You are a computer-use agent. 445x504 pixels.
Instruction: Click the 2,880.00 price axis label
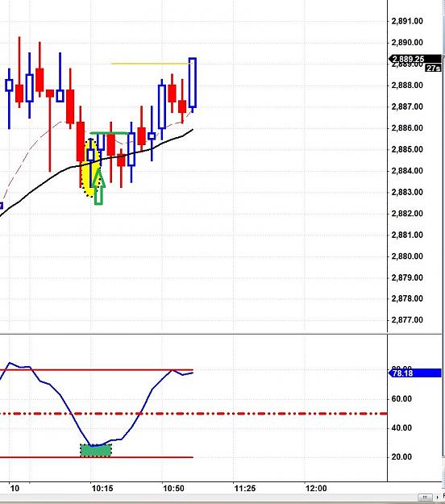point(407,256)
